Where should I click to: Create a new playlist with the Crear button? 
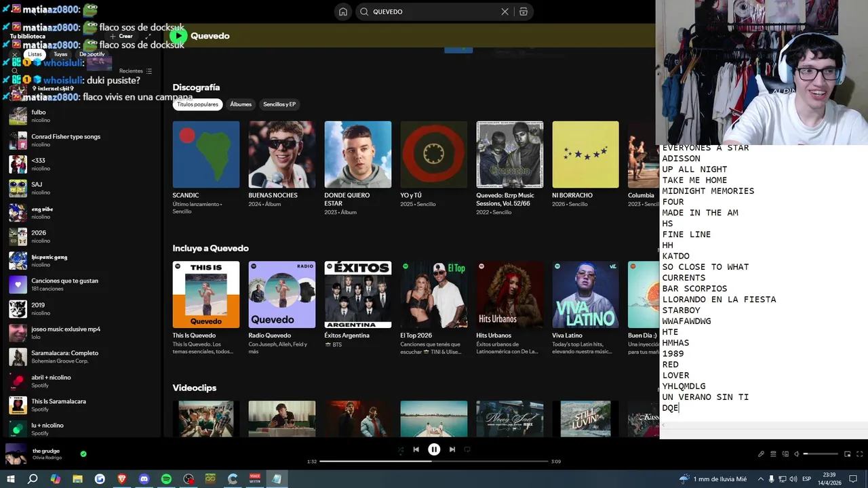click(x=122, y=36)
